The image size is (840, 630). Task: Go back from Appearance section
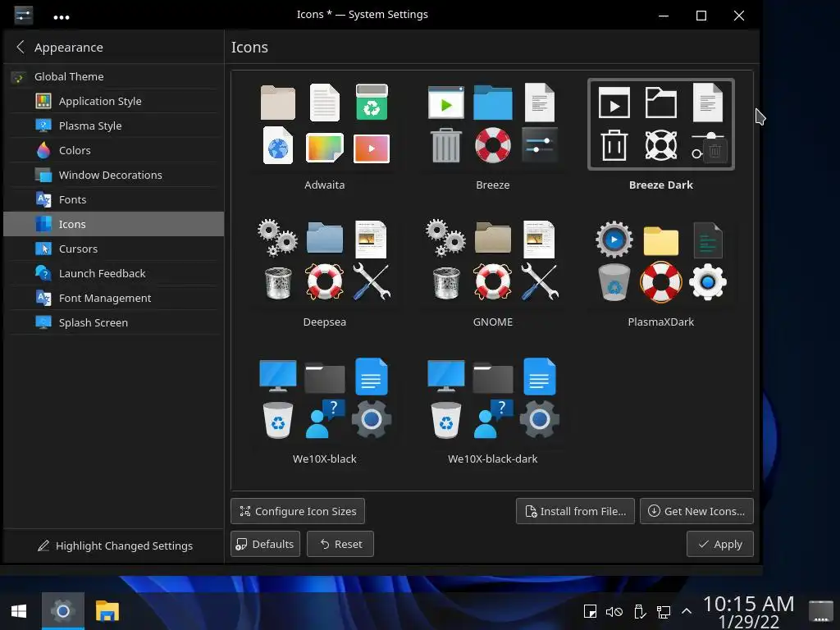pyautogui.click(x=21, y=47)
